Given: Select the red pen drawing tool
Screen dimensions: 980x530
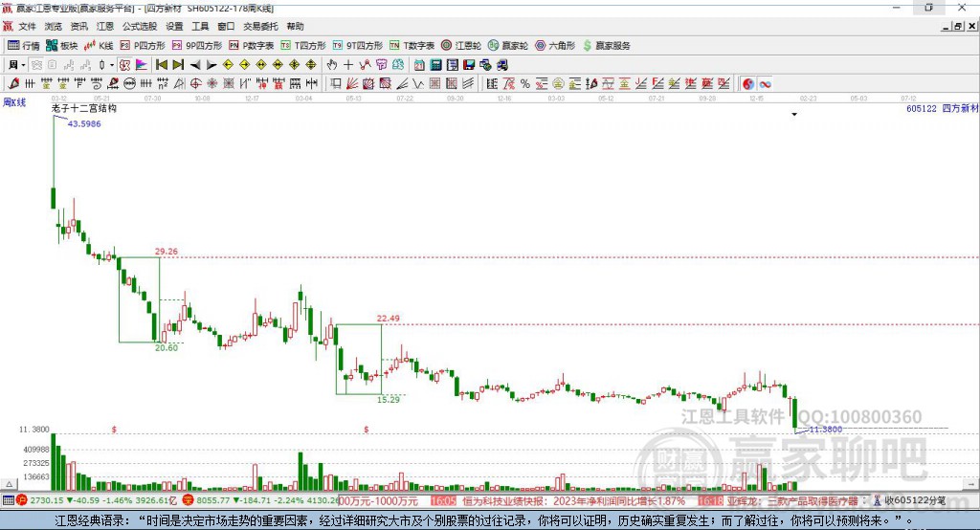Looking at the screenshot, I should 13,84.
